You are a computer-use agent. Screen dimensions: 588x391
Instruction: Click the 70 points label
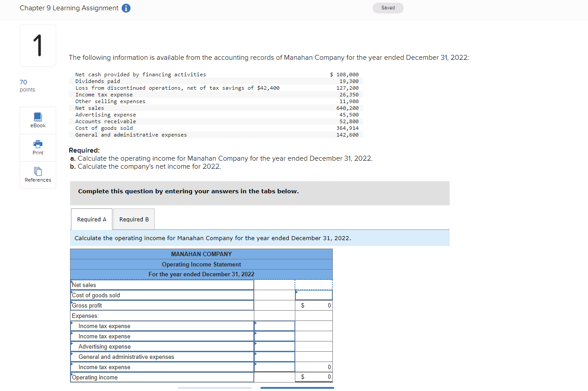[x=27, y=86]
